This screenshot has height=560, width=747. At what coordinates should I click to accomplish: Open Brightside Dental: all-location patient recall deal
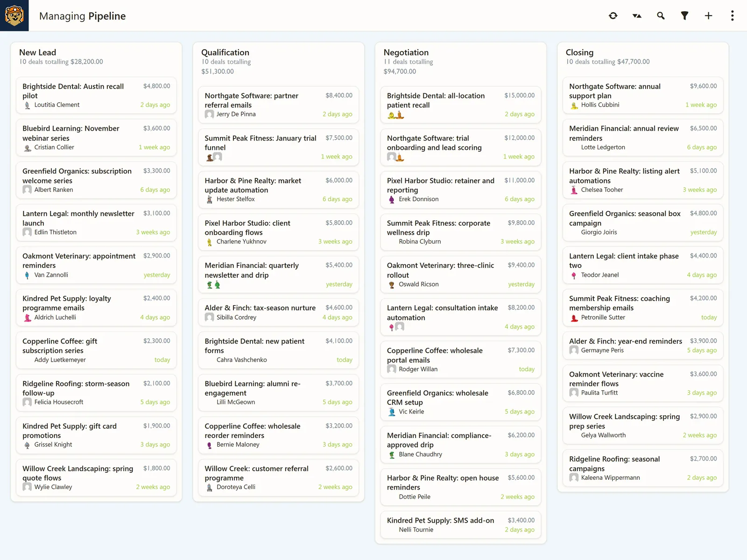point(460,105)
